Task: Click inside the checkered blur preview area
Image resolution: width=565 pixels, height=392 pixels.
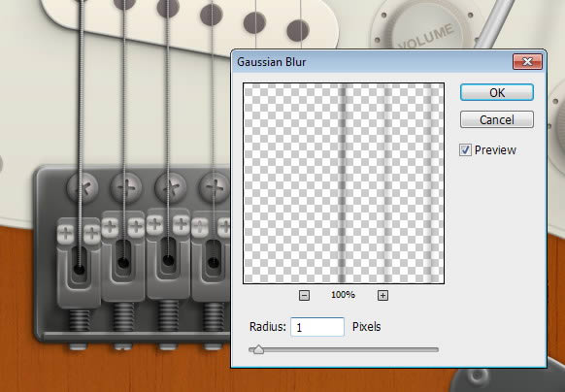Action: click(x=344, y=183)
